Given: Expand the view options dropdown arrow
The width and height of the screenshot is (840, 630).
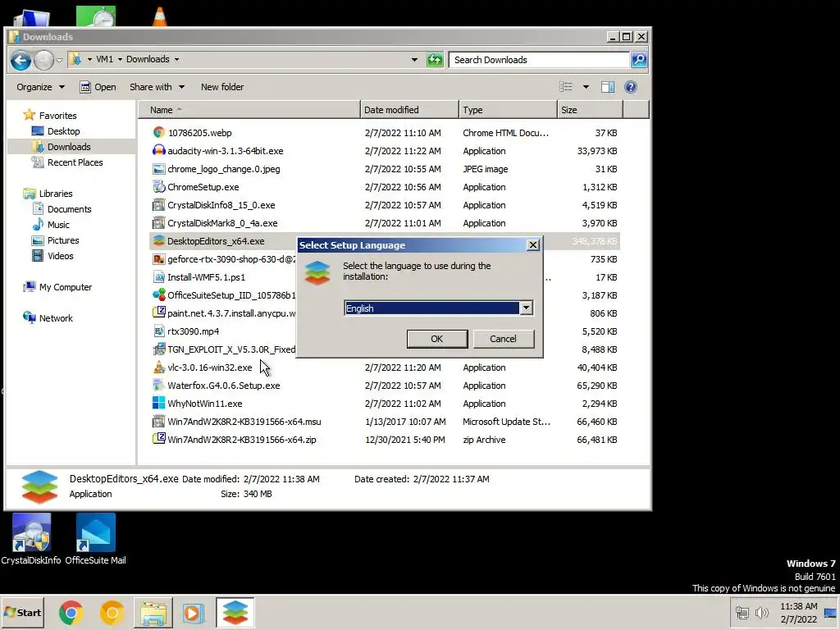Looking at the screenshot, I should (586, 87).
